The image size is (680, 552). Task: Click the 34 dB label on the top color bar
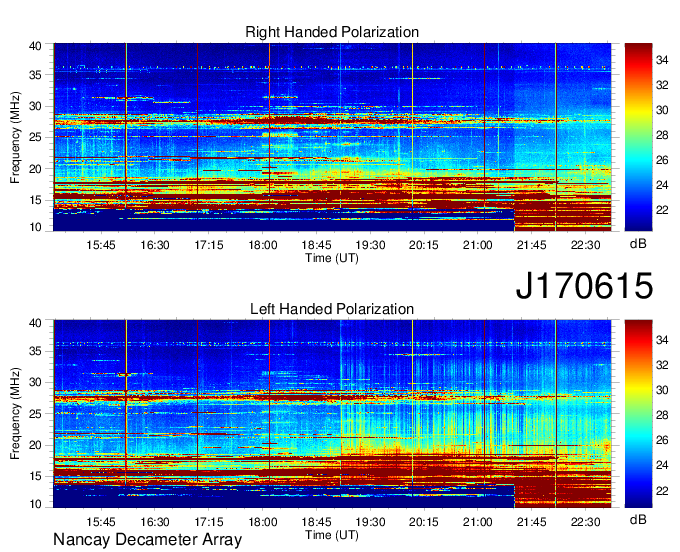662,60
